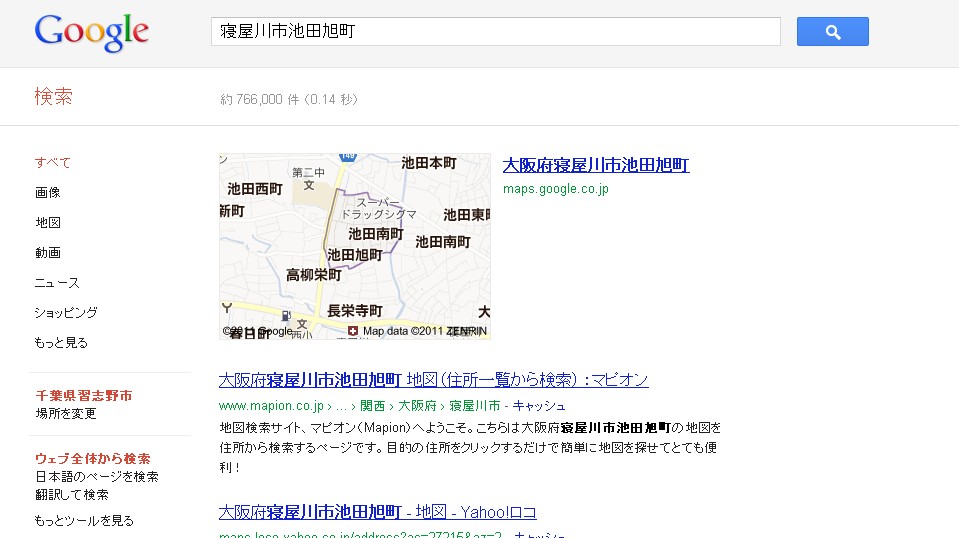Focus the search box containing 寝屋川市池田旭町
The height and width of the screenshot is (538, 959).
(495, 31)
